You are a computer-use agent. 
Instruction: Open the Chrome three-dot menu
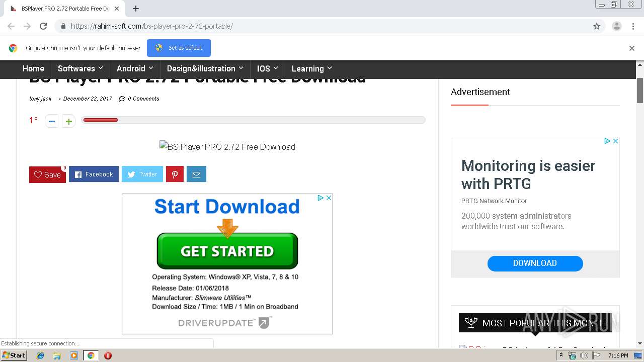[x=633, y=26]
